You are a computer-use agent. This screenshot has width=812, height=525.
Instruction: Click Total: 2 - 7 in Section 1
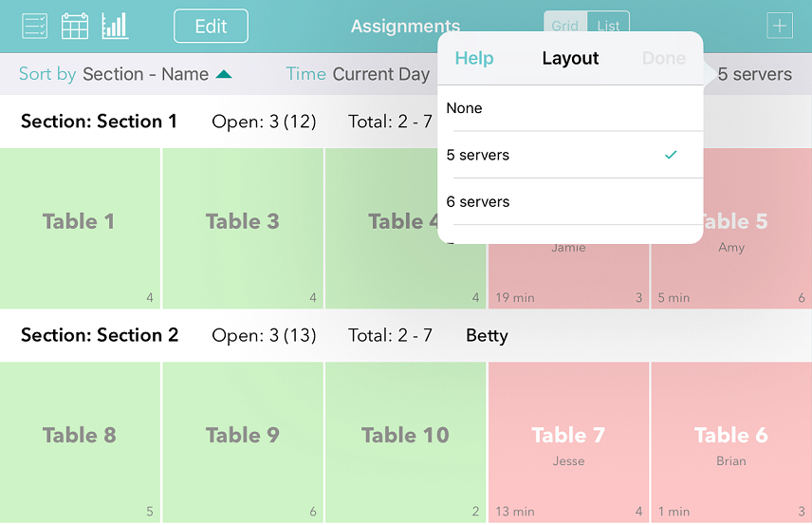click(390, 122)
